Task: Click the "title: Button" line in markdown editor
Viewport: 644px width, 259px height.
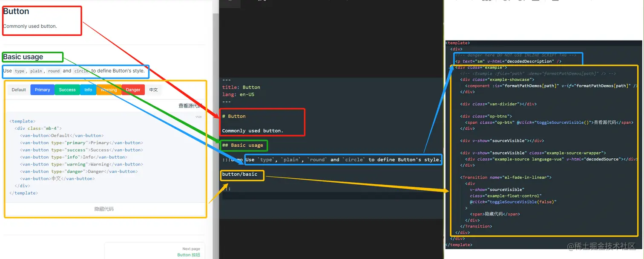Action: tap(241, 87)
